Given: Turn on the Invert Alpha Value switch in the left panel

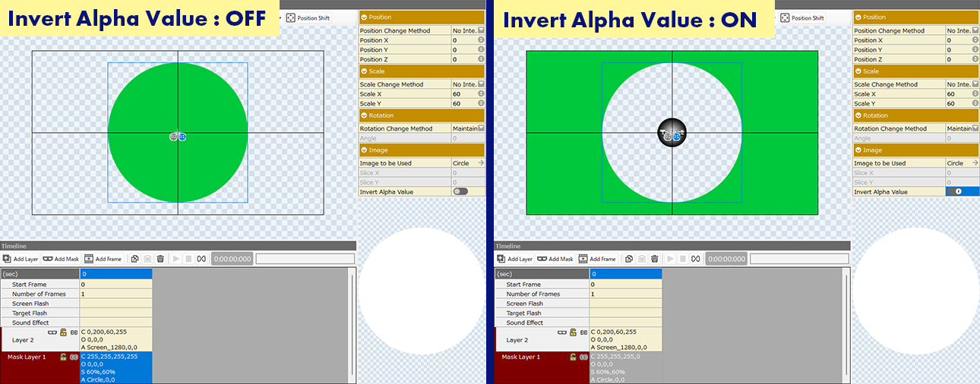Looking at the screenshot, I should [460, 192].
